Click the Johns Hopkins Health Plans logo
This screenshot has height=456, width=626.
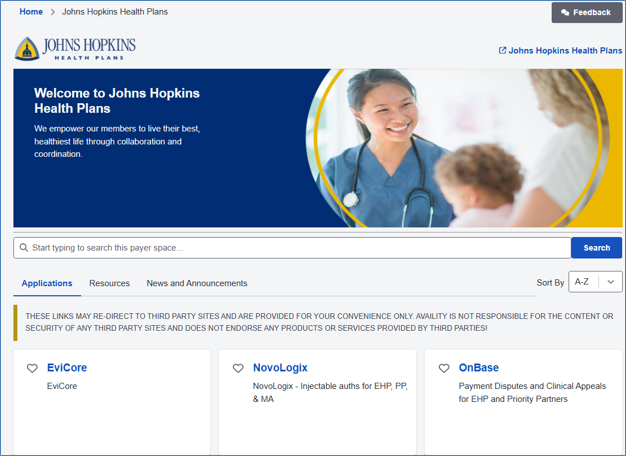tap(75, 49)
